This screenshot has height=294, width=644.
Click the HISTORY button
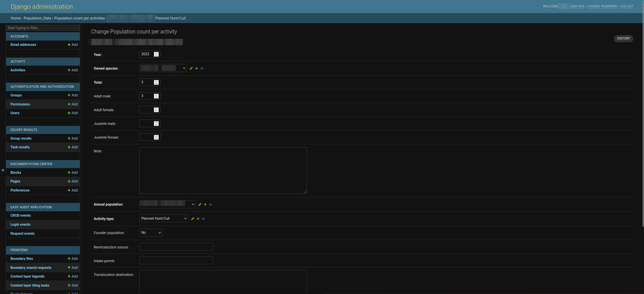[624, 39]
